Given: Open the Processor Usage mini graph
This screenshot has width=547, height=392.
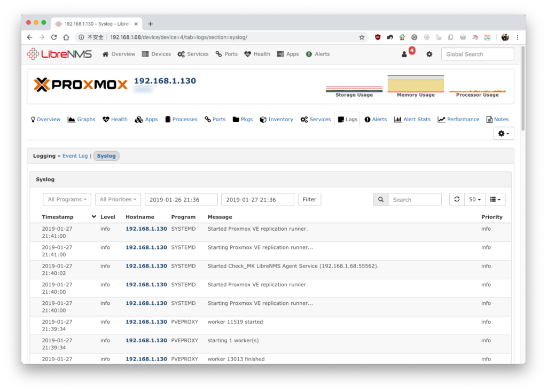Looking at the screenshot, I should click(477, 90).
